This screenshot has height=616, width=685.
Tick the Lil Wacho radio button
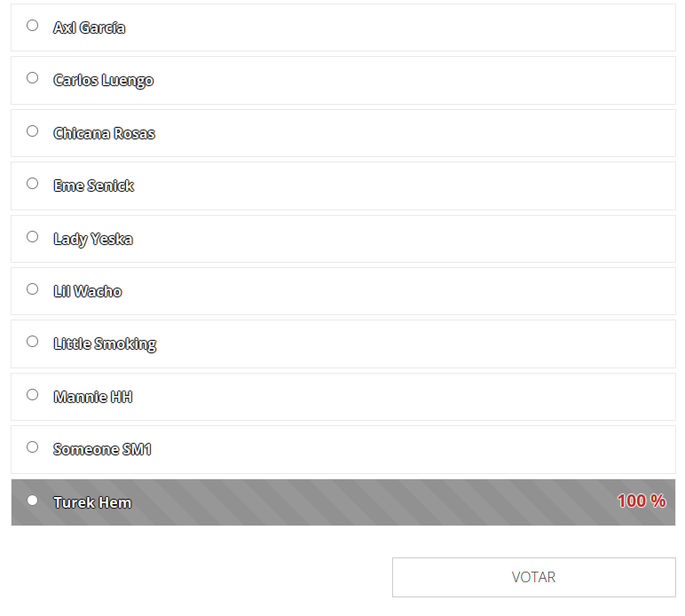pos(32,289)
